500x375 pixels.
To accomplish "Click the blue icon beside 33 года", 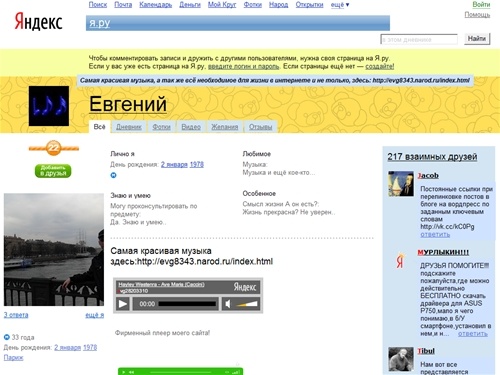I will point(7,337).
